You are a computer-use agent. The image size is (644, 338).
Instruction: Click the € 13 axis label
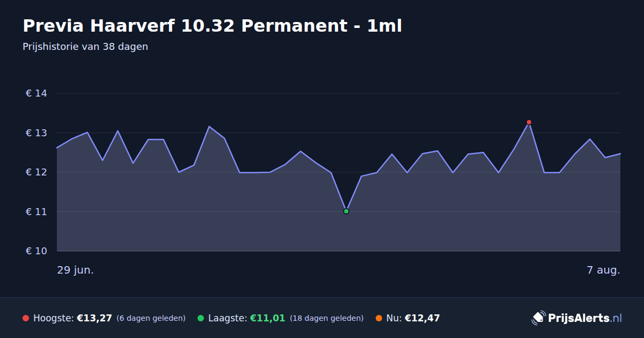(36, 133)
